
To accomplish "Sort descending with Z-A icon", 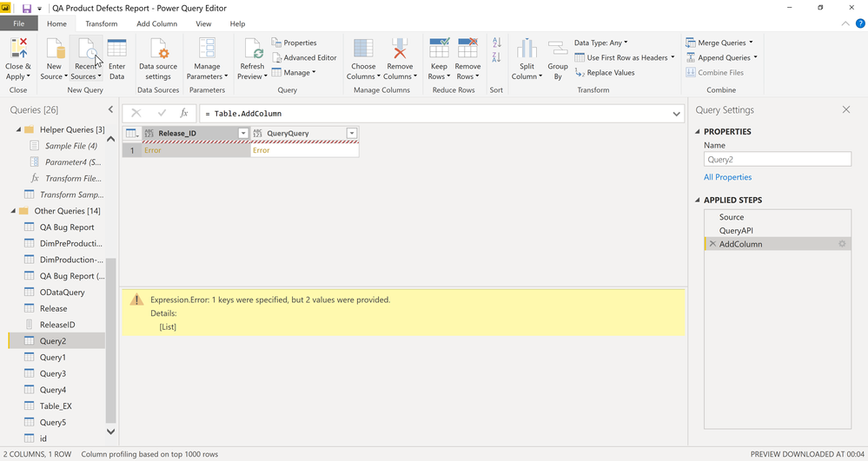I will point(496,57).
